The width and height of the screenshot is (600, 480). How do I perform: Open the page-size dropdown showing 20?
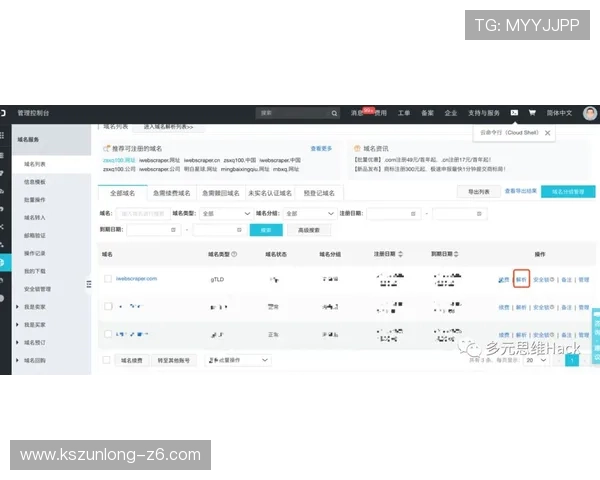pos(536,360)
